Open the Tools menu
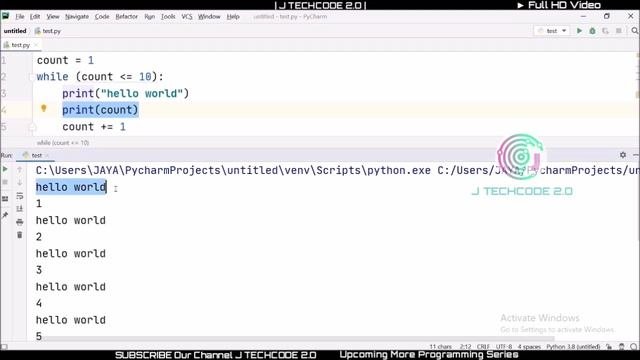640x360 pixels. point(168,16)
